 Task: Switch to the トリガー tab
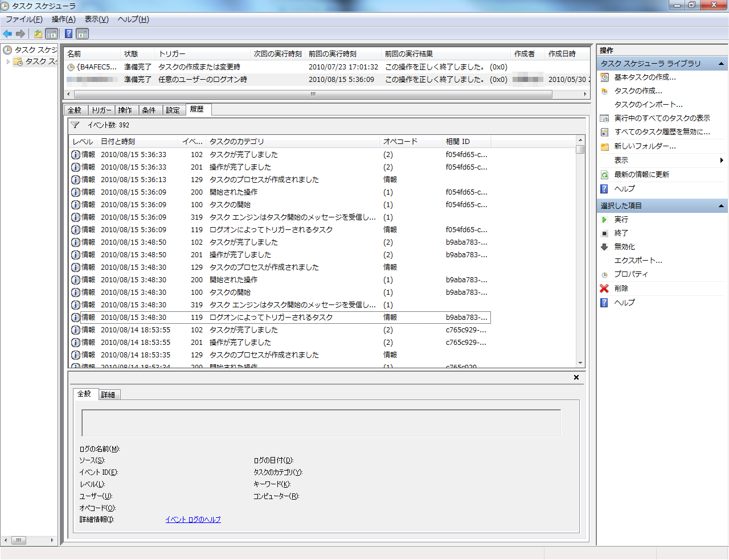coord(101,110)
